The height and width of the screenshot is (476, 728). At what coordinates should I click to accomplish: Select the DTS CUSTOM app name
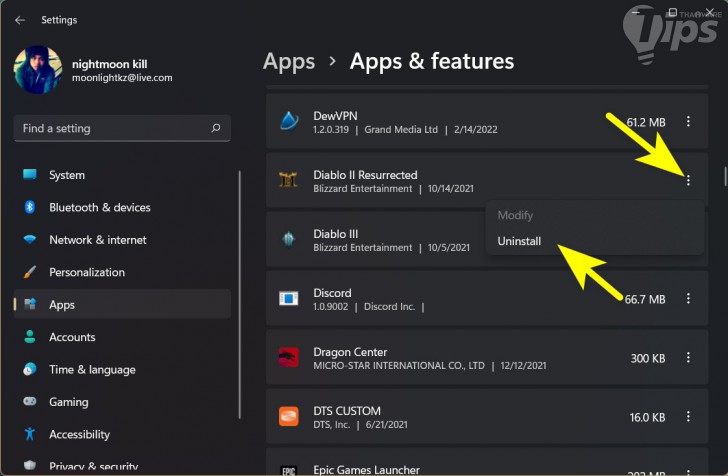[347, 411]
